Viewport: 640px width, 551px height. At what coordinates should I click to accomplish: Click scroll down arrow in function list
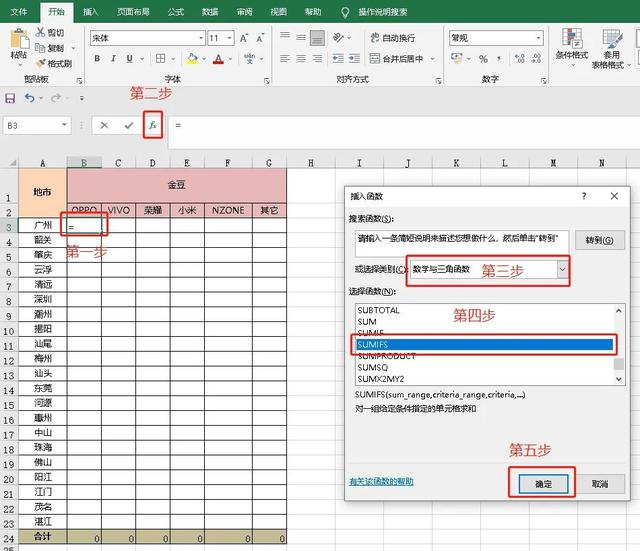click(x=619, y=379)
